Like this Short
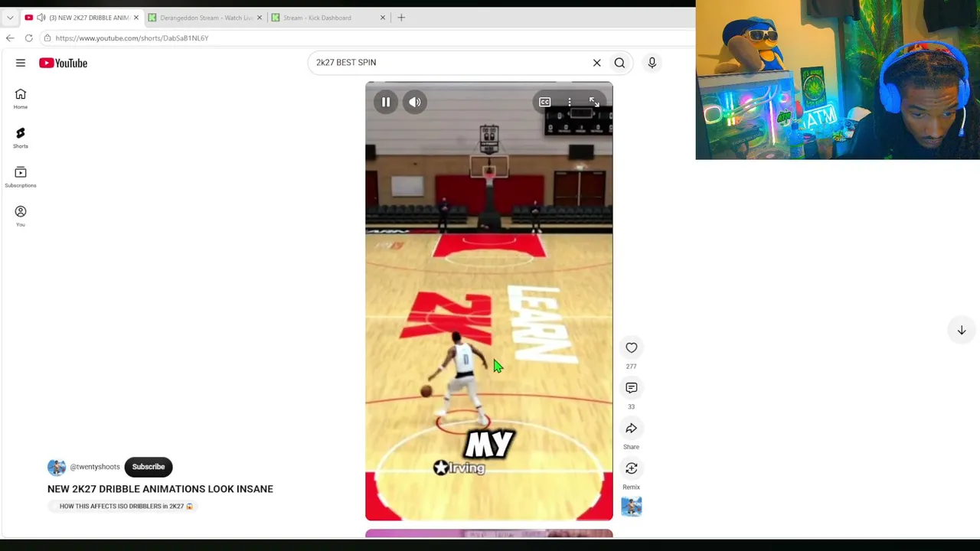The image size is (980, 551). (x=632, y=348)
